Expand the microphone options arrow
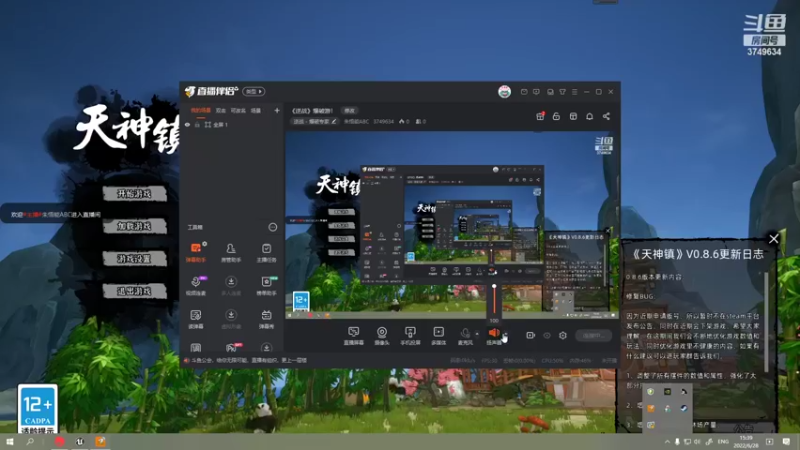Viewport: 800px width, 450px height. pyautogui.click(x=477, y=334)
